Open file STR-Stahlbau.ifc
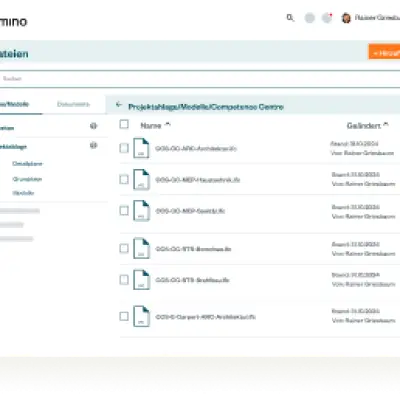 [192, 280]
